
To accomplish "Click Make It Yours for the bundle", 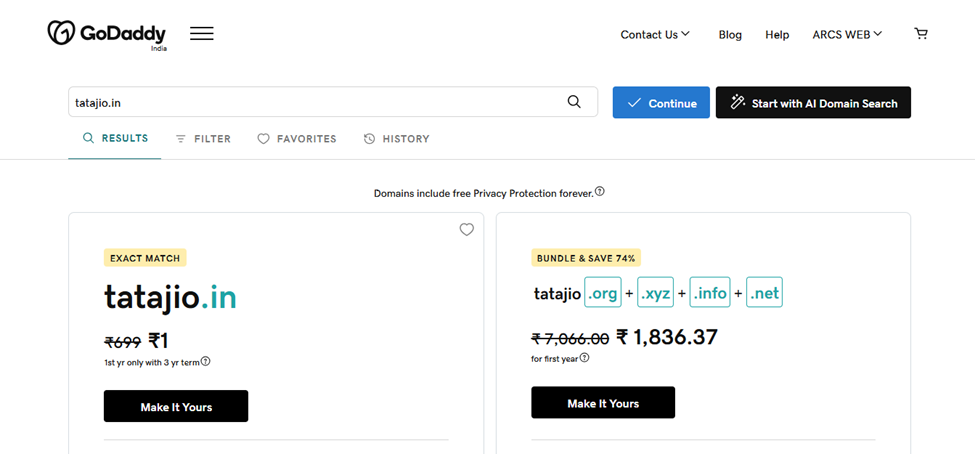I will [603, 402].
